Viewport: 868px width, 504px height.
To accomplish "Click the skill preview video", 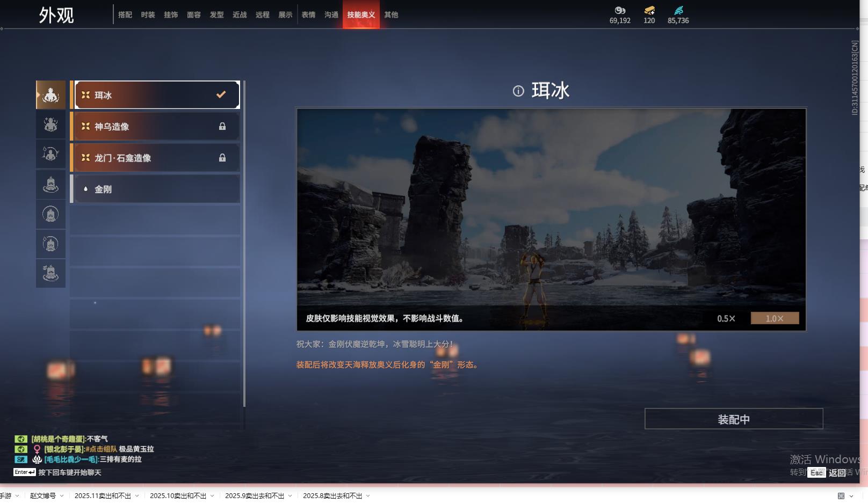I will coord(551,220).
